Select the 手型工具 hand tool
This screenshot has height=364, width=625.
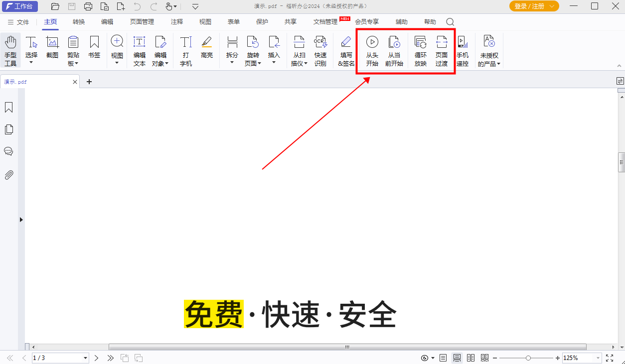(10, 50)
